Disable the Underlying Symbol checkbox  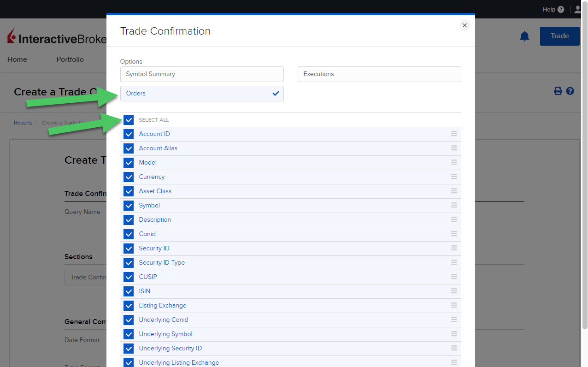(x=129, y=334)
